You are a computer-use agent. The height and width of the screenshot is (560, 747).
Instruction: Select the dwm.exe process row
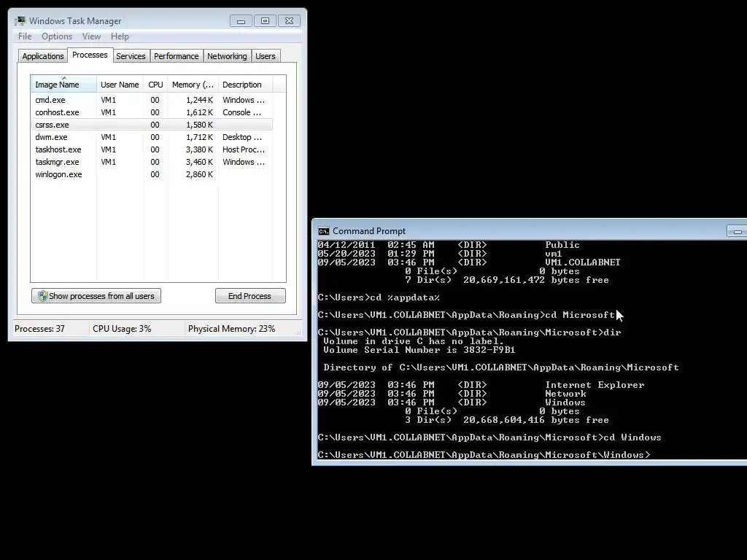pyautogui.click(x=152, y=137)
